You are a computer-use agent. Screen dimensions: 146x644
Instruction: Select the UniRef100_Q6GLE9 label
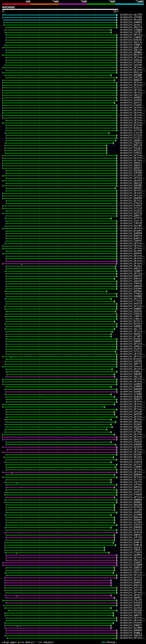pyautogui.click(x=131, y=183)
